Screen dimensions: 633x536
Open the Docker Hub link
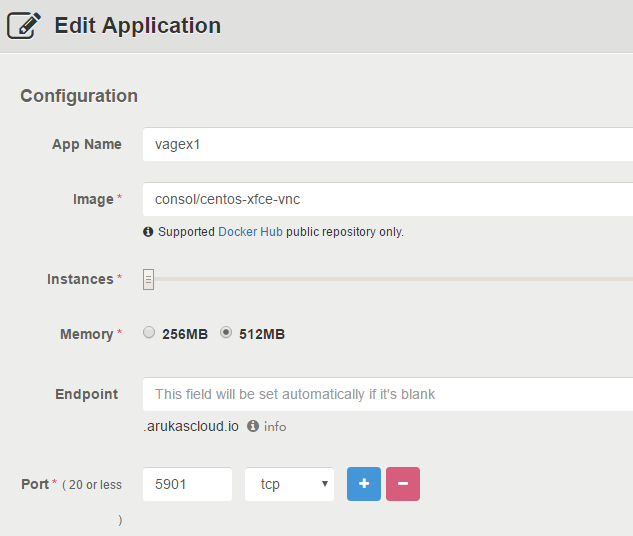click(251, 231)
